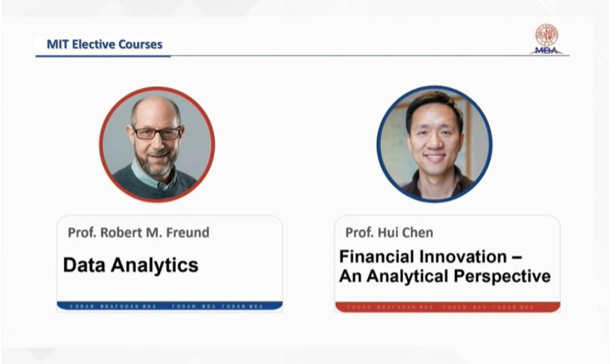Click the "MIT Elective Courses" slide heading

point(104,44)
